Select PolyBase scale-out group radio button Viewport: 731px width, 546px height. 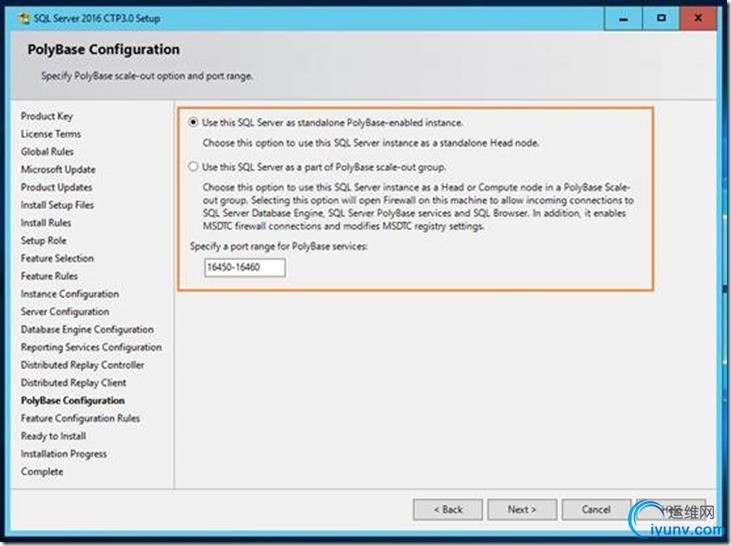point(193,166)
